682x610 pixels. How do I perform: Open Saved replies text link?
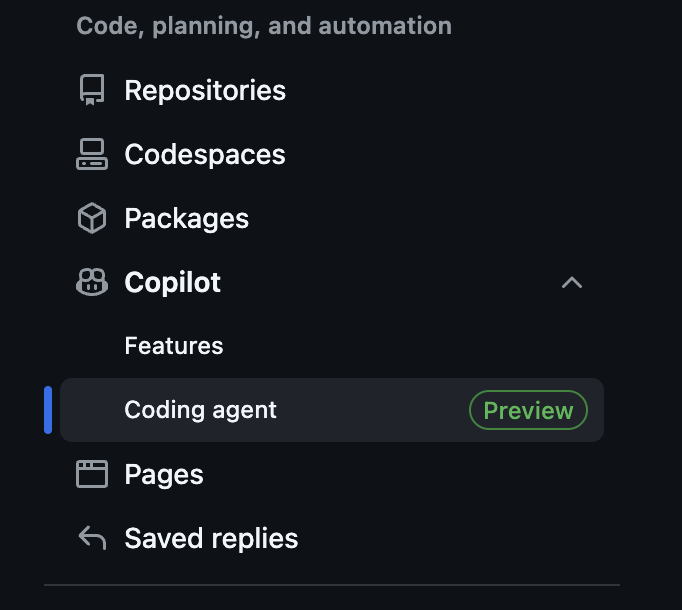(211, 539)
